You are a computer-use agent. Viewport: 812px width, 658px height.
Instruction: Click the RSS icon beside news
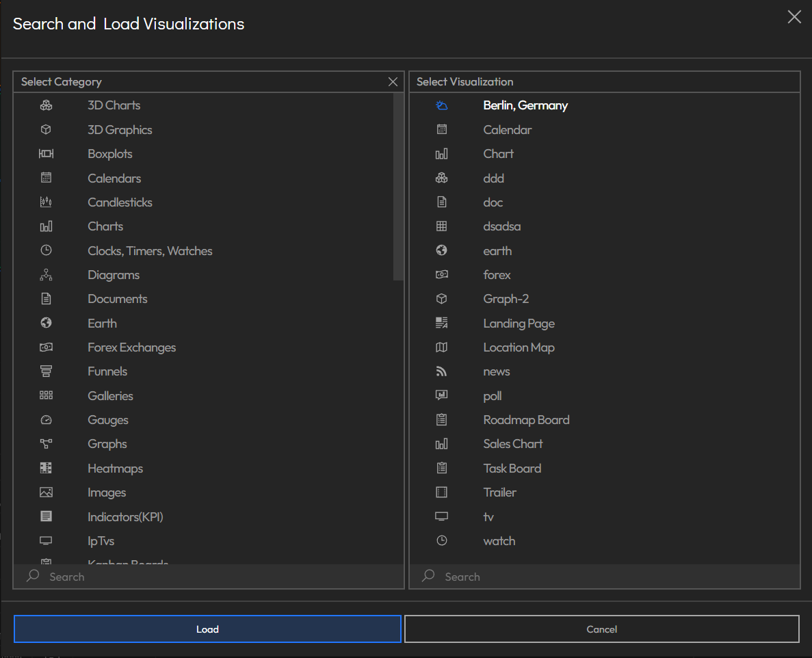coord(442,371)
